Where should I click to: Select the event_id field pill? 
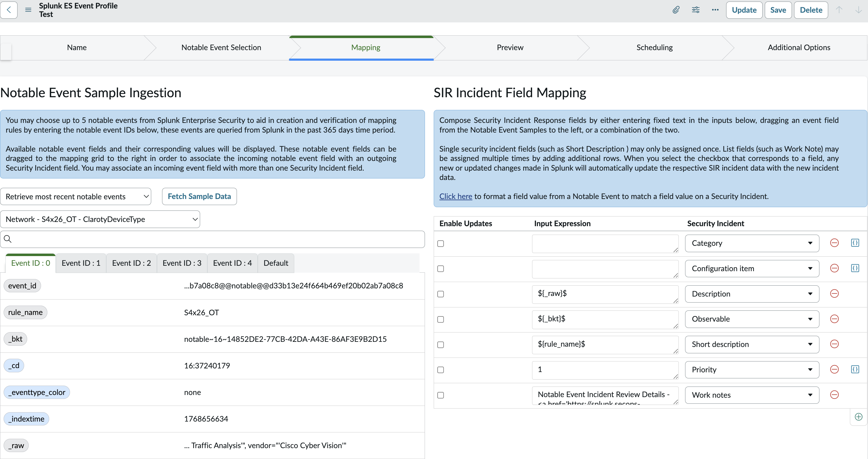[x=22, y=286]
